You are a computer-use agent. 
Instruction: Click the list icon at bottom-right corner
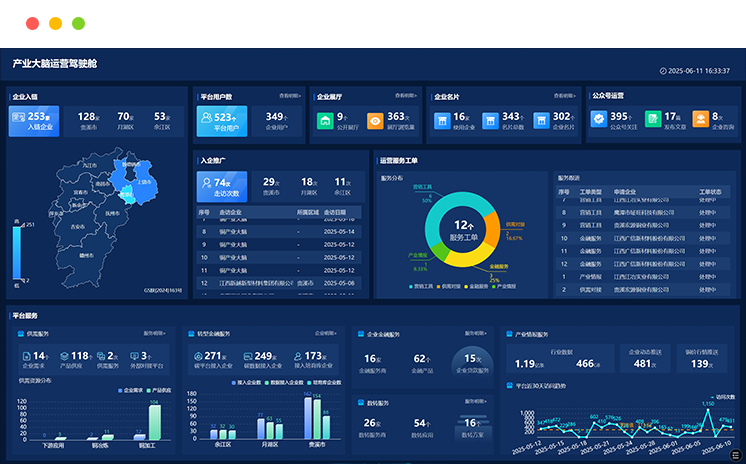coord(736,455)
